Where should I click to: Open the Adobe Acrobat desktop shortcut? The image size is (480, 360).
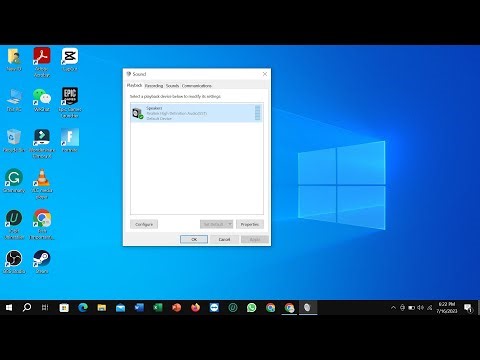click(x=42, y=62)
